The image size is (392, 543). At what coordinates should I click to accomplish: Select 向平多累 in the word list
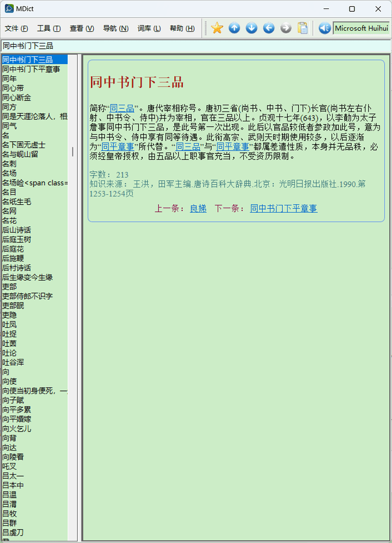click(x=34, y=410)
